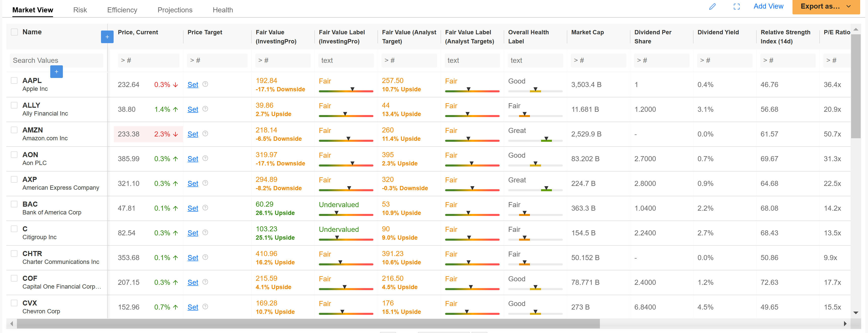The height and width of the screenshot is (333, 868).
Task: Click the help icon next to AAPL Set
Action: 205,84
